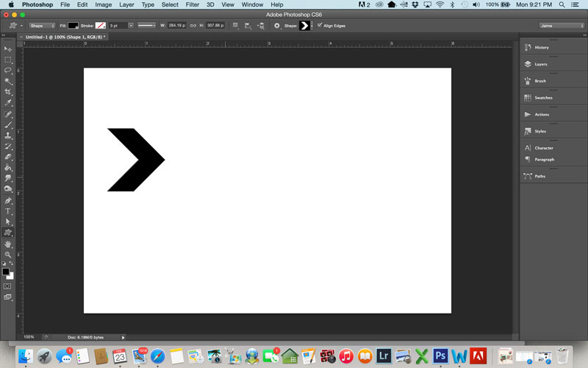This screenshot has height=368, width=588.
Task: Open the Jaime workspace dropdown
Action: [x=562, y=26]
